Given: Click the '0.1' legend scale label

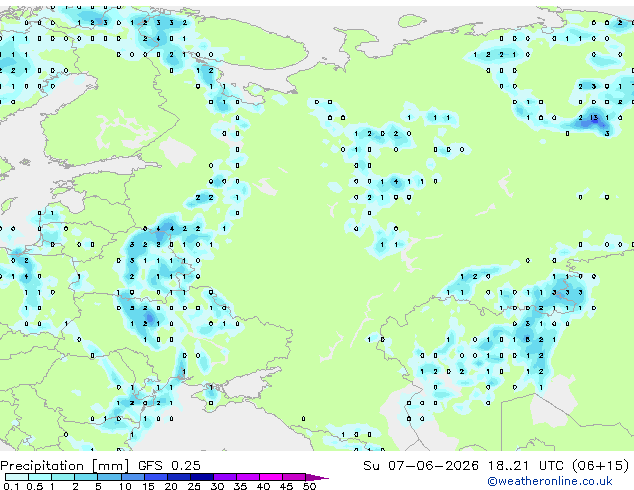Looking at the screenshot, I should 10,486.
